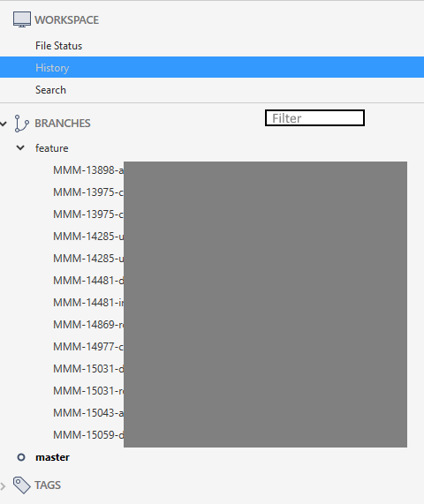Select branch MMM-13898

[x=88, y=170]
